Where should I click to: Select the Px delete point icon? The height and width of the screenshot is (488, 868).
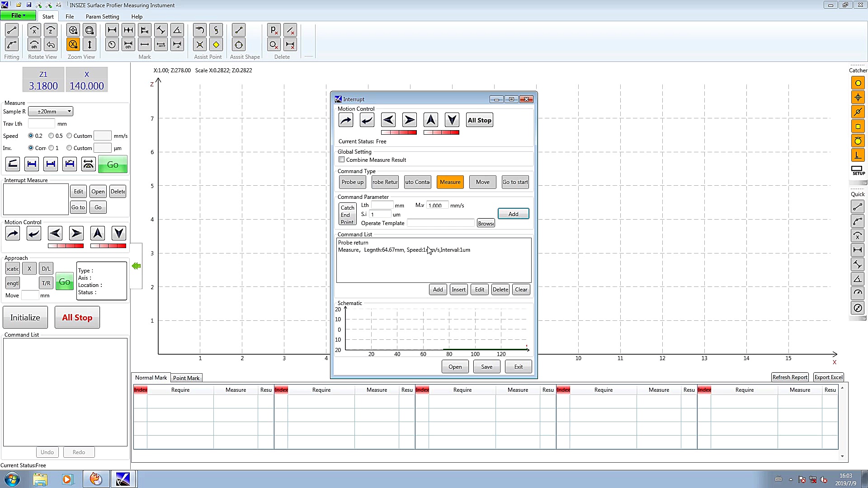pos(274,30)
